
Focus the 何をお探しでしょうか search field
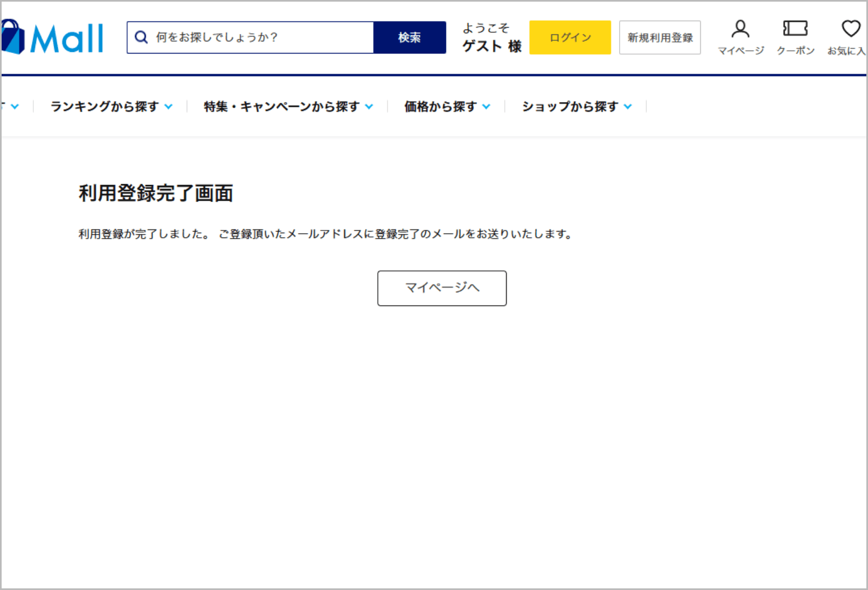pyautogui.click(x=262, y=37)
